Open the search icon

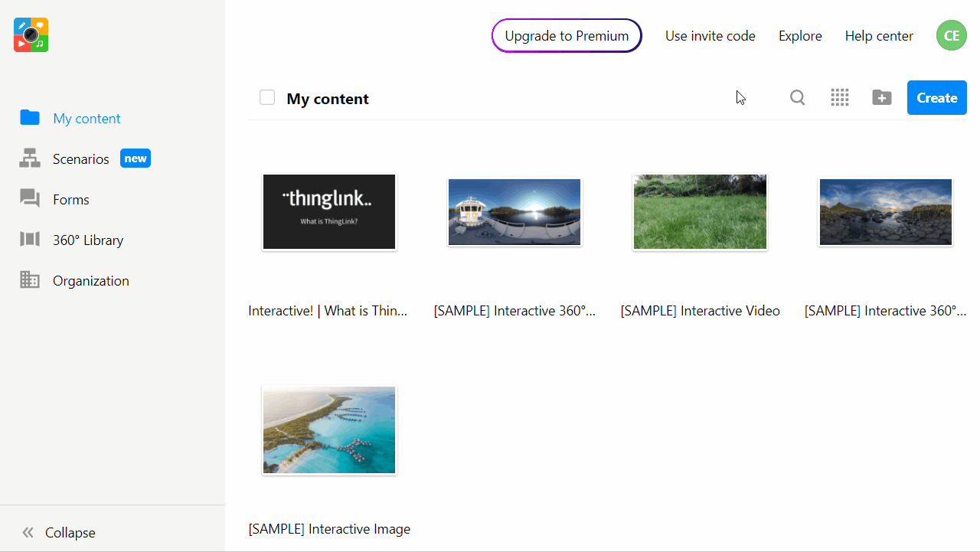click(x=797, y=97)
